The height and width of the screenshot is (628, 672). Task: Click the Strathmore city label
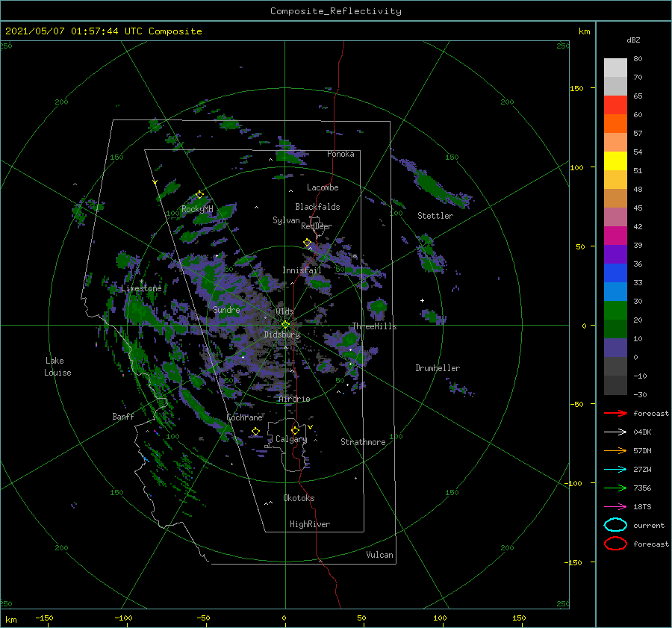(363, 442)
